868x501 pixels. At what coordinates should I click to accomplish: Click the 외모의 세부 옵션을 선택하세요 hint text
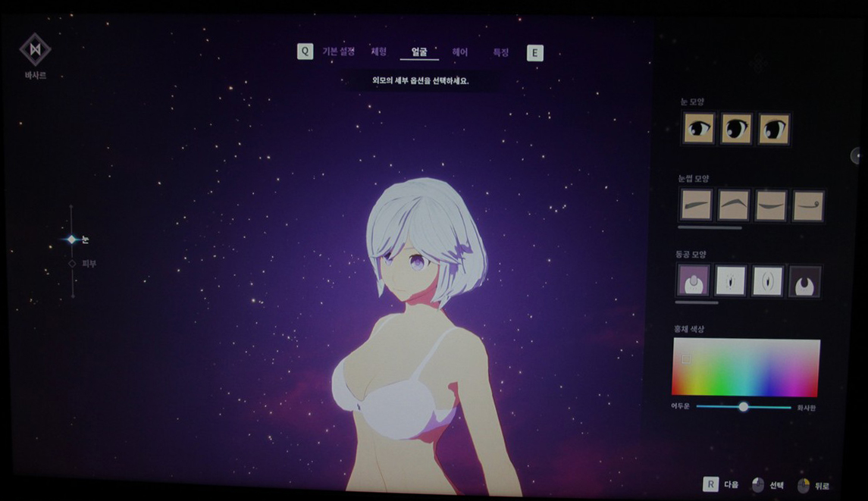[420, 81]
